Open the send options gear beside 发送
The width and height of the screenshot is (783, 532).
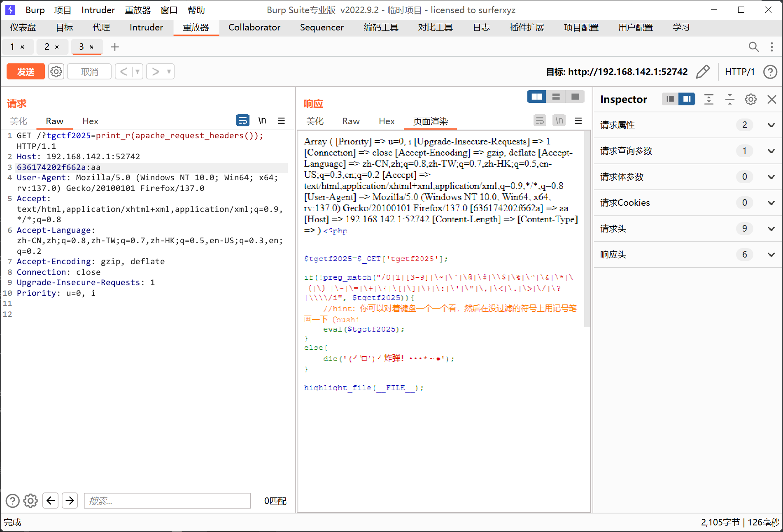(x=56, y=72)
